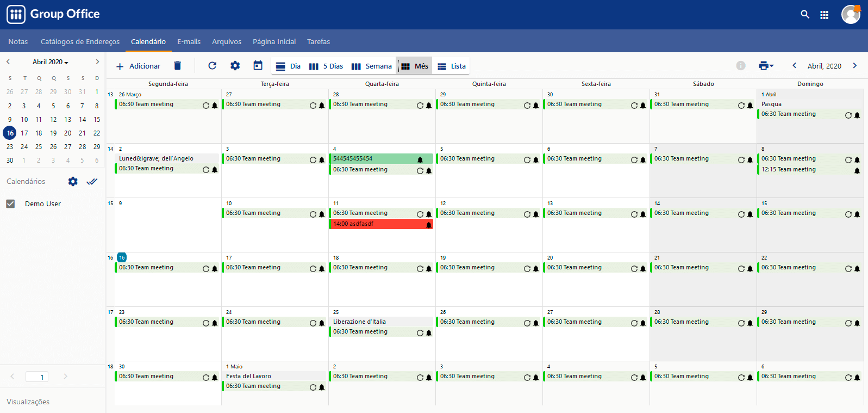
Task: Open the E-mails tab
Action: [x=189, y=41]
